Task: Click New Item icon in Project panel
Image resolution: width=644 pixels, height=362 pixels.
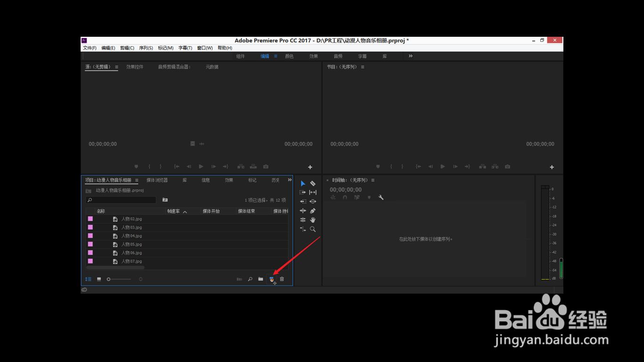Action: (x=272, y=279)
